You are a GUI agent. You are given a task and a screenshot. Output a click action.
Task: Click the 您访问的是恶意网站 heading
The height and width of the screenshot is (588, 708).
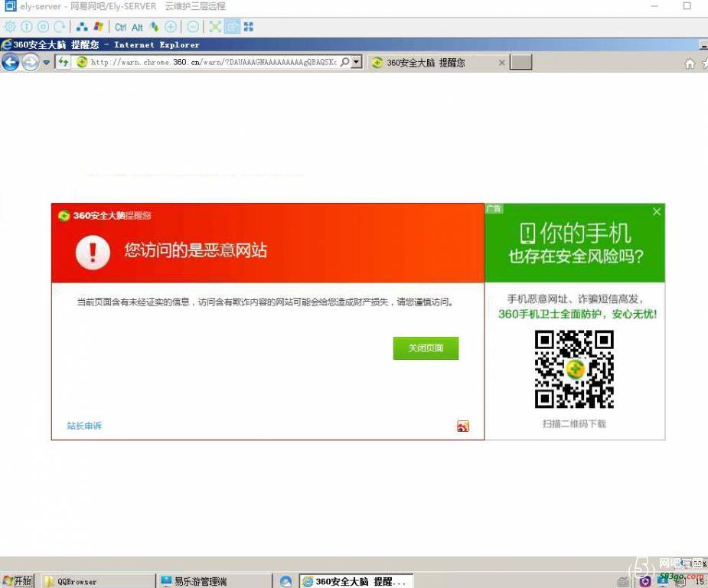[195, 250]
